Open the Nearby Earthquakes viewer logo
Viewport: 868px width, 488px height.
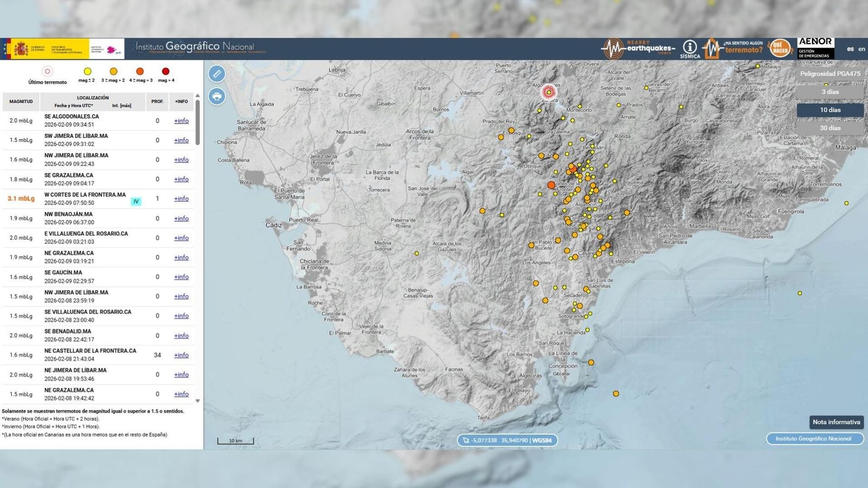click(x=639, y=49)
